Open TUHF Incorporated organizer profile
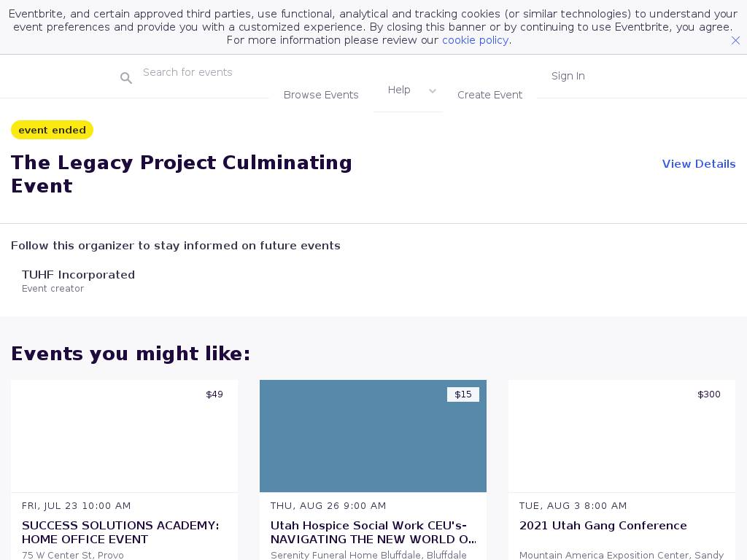Viewport: 747px width, 560px height. (78, 275)
